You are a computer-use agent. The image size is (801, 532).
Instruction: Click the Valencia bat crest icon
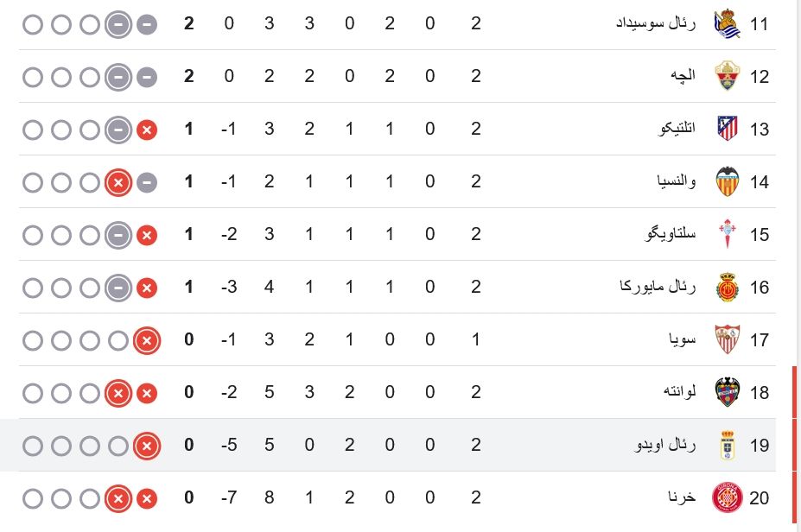727,181
